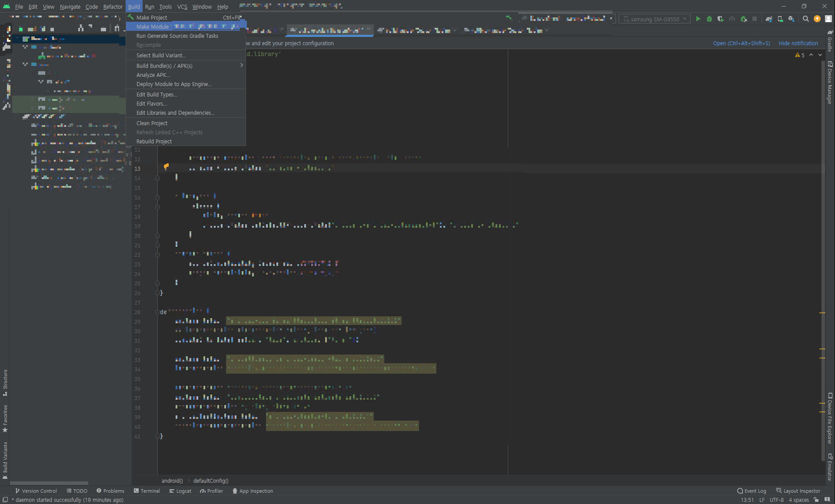Click the project panel horizontal scrollbar
This screenshot has height=504, width=835.
tap(49, 483)
